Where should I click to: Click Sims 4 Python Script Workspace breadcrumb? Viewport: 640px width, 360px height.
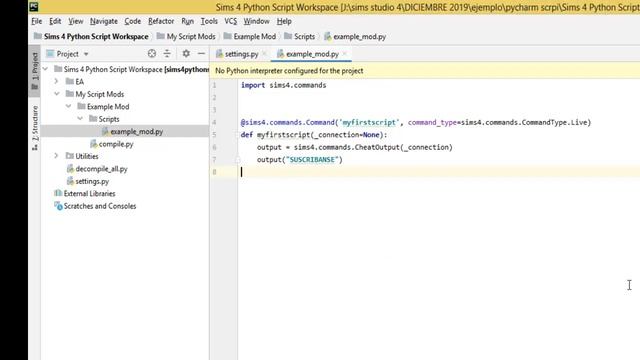[91, 37]
